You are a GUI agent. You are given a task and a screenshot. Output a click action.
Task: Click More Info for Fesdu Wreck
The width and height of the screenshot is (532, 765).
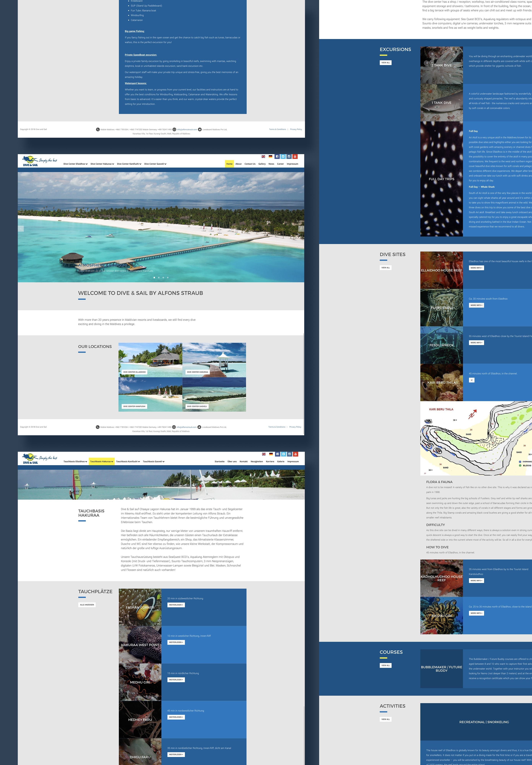476,343
